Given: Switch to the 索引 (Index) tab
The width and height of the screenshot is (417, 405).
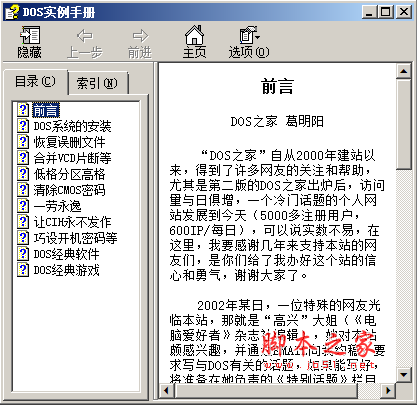Looking at the screenshot, I should [x=97, y=83].
